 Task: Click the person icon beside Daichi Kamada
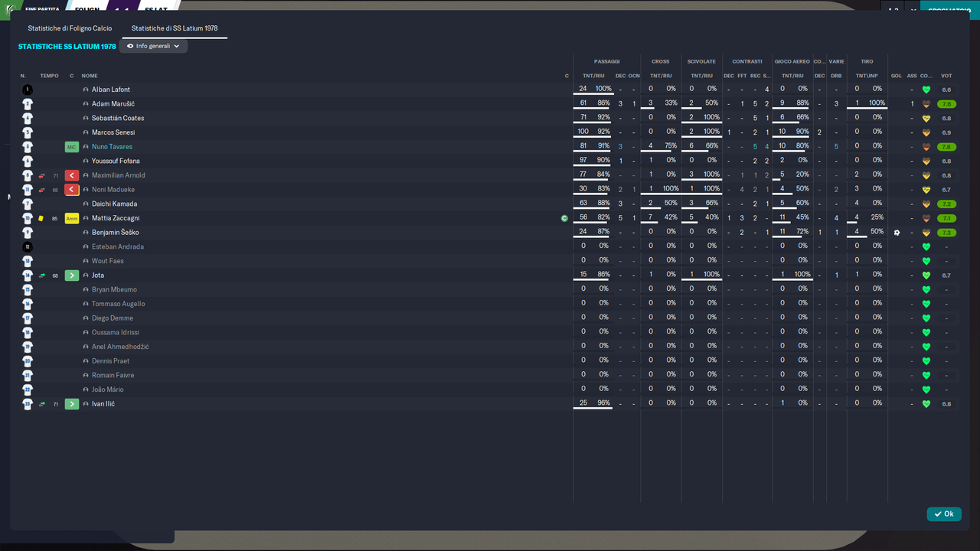tap(86, 204)
